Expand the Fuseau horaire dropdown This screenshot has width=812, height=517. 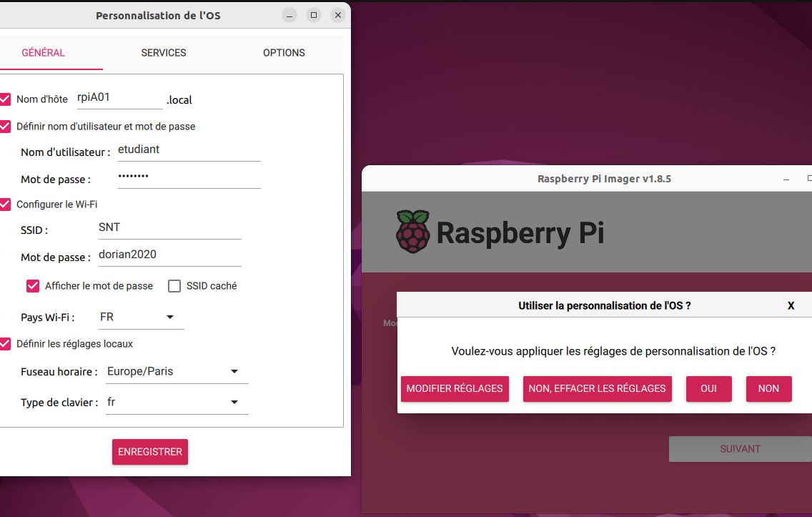tap(175, 372)
